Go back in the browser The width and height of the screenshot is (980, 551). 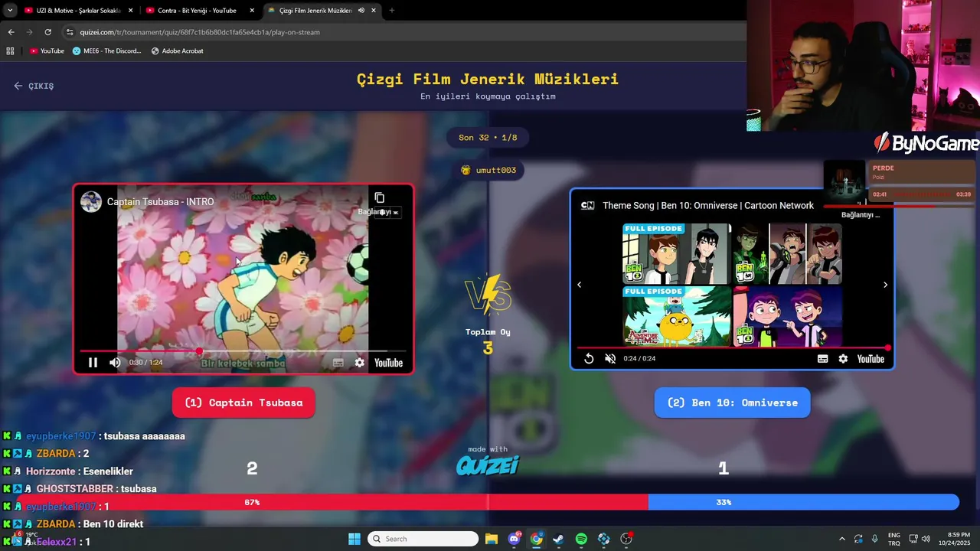tap(11, 32)
